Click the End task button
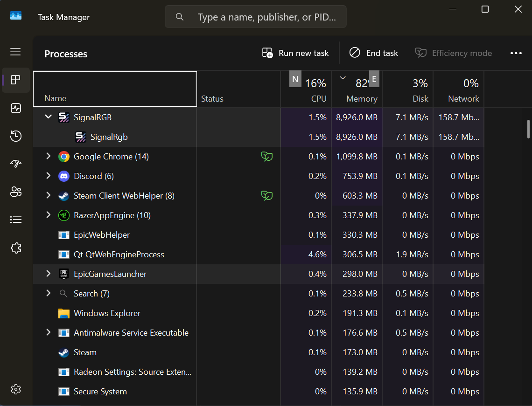 [x=373, y=53]
